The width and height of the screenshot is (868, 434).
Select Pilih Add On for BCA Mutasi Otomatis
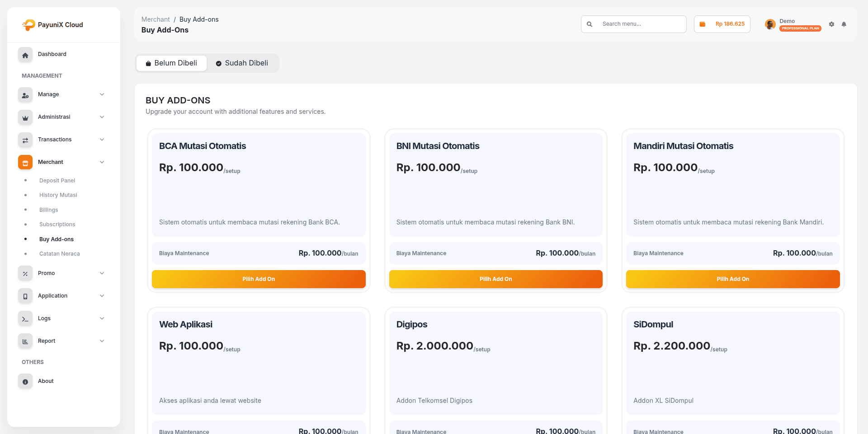[x=259, y=279]
